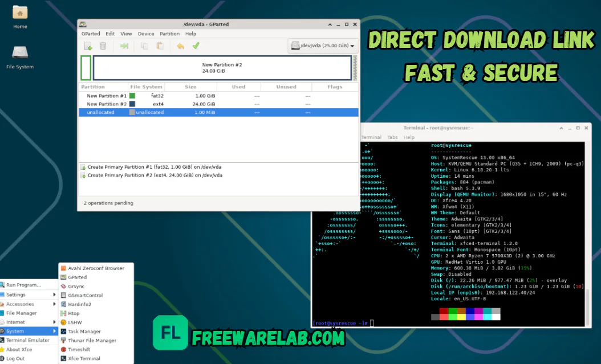The image size is (601, 364).
Task: Click the 2 operations pending status text
Action: point(108,203)
